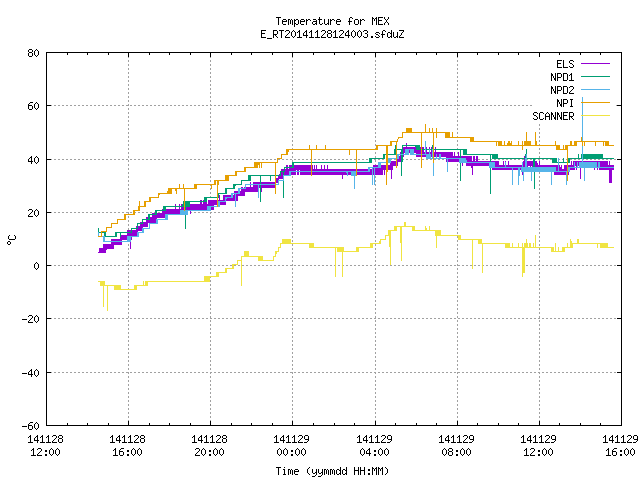Click the green NPD1 legend line
Viewport: 640px width, 480px height.
pos(595,76)
